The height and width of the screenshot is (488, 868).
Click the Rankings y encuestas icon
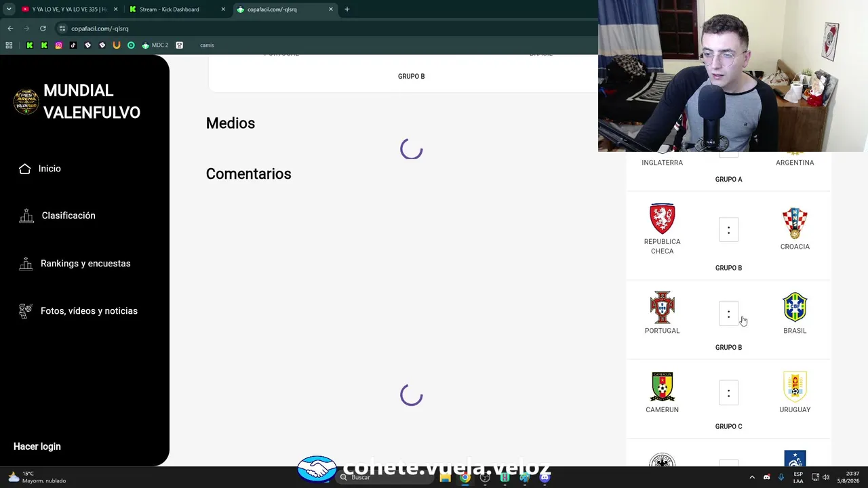click(x=26, y=264)
